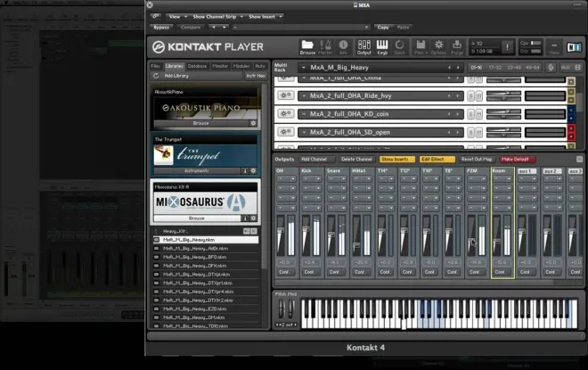Open the Options gear icon

438,47
